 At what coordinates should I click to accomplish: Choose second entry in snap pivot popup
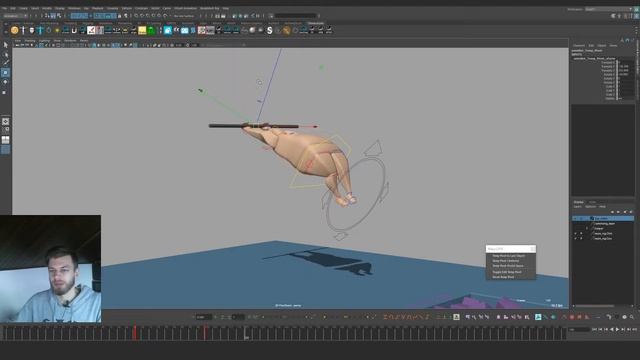pos(506,261)
